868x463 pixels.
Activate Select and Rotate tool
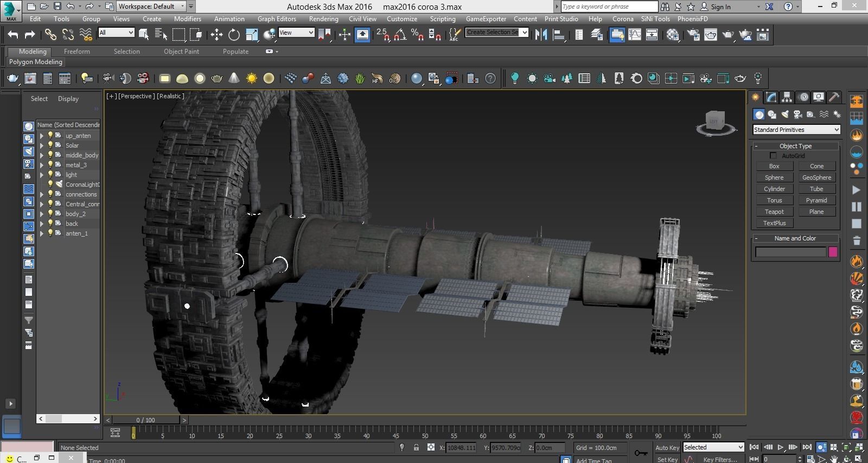pos(234,35)
